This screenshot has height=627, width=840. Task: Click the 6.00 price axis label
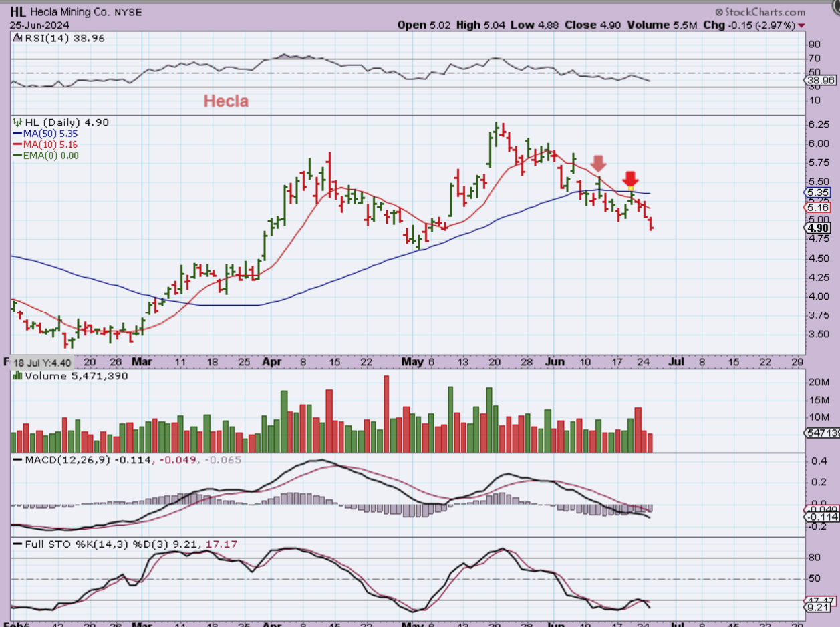tap(819, 144)
